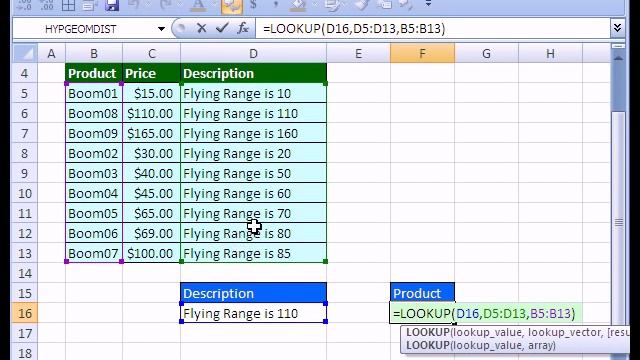Click the $110.00 price cell
This screenshot has width=640, height=360.
151,113
